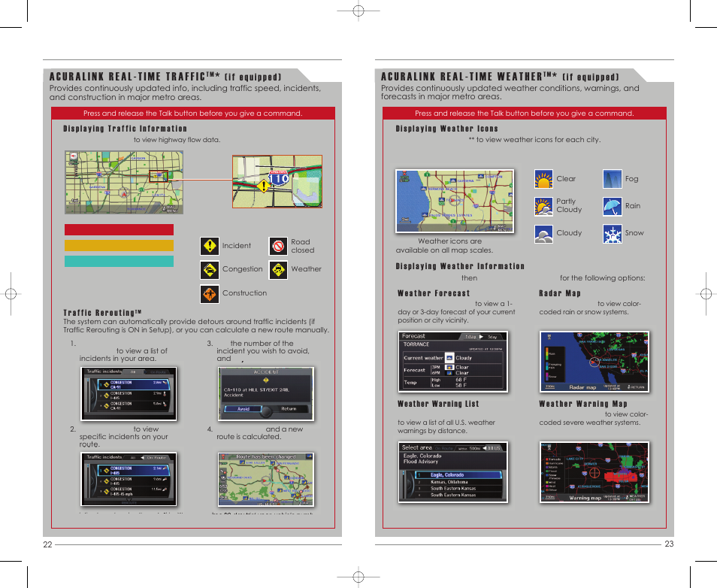
Task: Click the yellow Incident traffic icon
Action: click(x=210, y=246)
